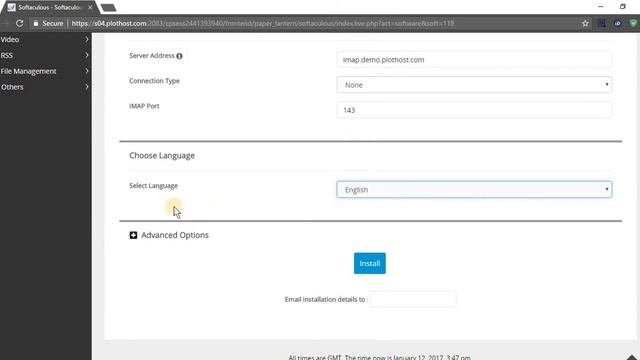Bookmark this page with the star icon
Image resolution: width=640 pixels, height=360 pixels.
585,23
